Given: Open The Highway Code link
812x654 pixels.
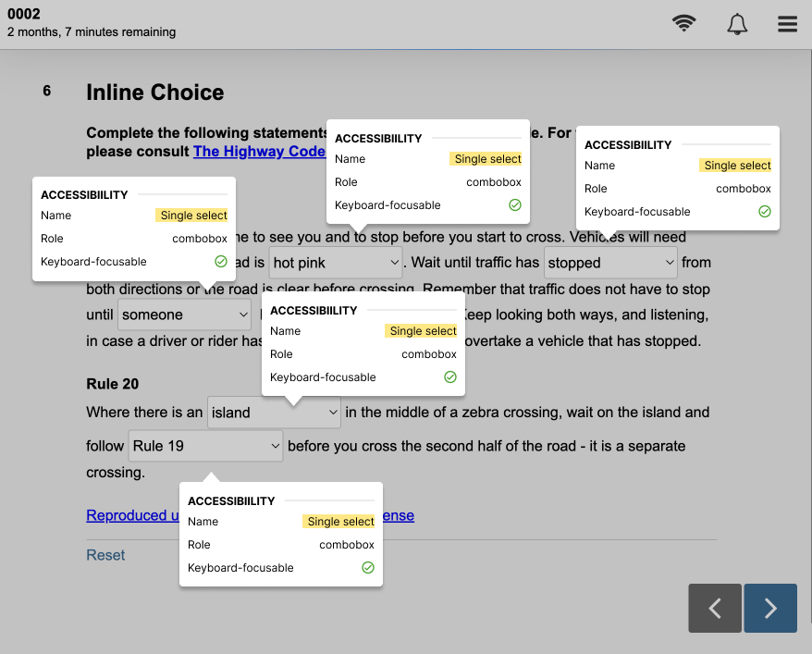Looking at the screenshot, I should tap(260, 151).
